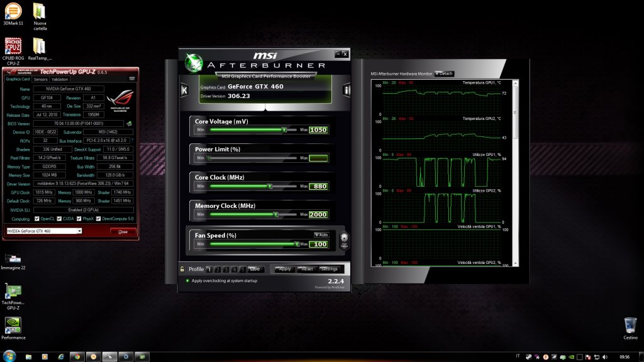Viewport: 644px width, 362px height.
Task: Click the Core Clock value field 880
Action: click(318, 186)
